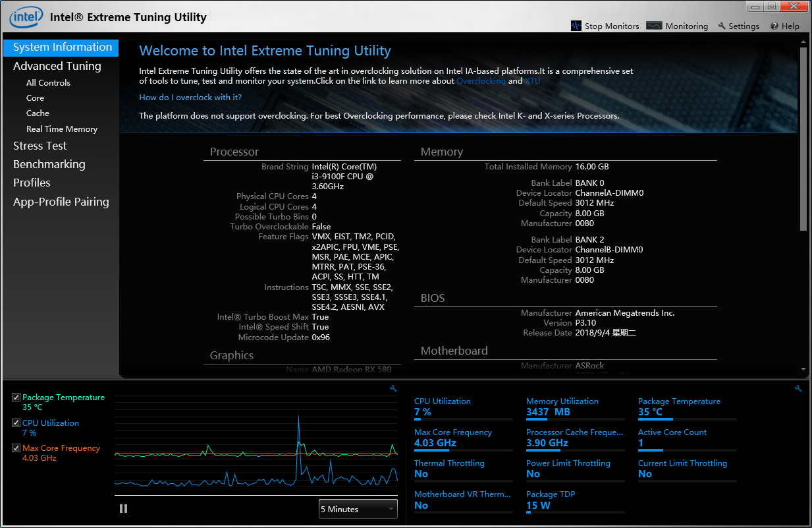Open Settings from the top bar
The image size is (812, 528).
click(x=738, y=26)
